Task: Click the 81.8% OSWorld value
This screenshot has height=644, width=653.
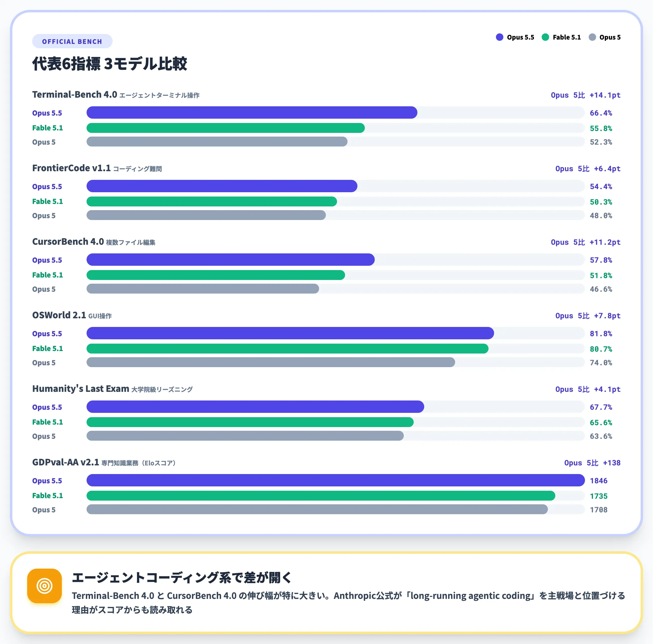Action: 601,333
